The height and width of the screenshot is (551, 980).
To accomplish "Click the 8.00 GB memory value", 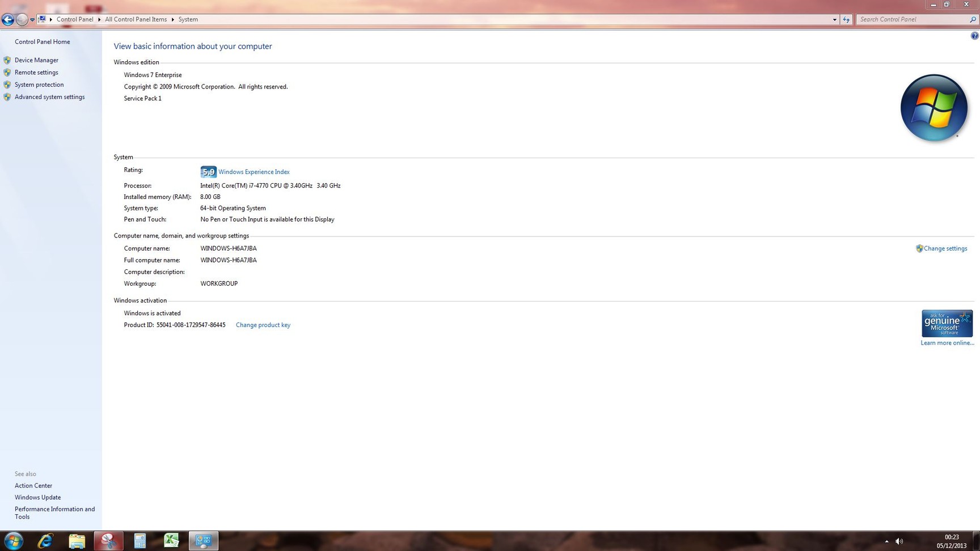I will (210, 197).
